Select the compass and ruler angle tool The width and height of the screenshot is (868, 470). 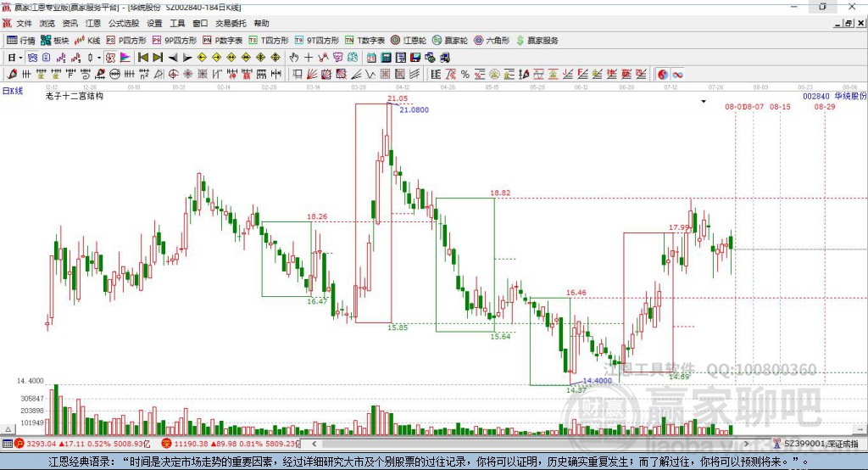point(159,75)
